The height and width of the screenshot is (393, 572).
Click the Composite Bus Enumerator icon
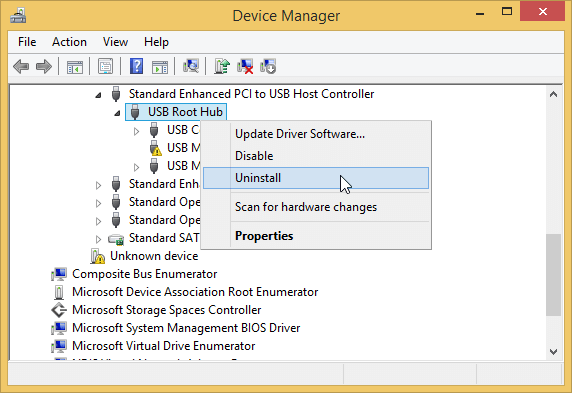pyautogui.click(x=59, y=274)
